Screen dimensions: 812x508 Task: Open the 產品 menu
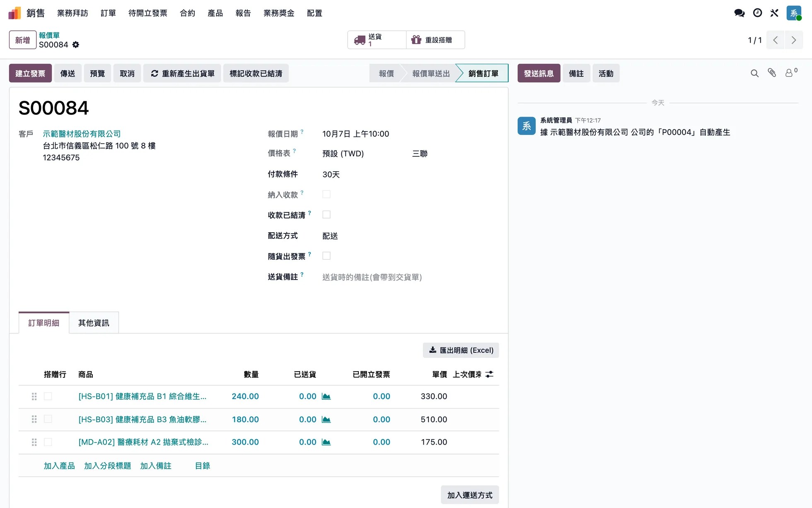pos(215,13)
